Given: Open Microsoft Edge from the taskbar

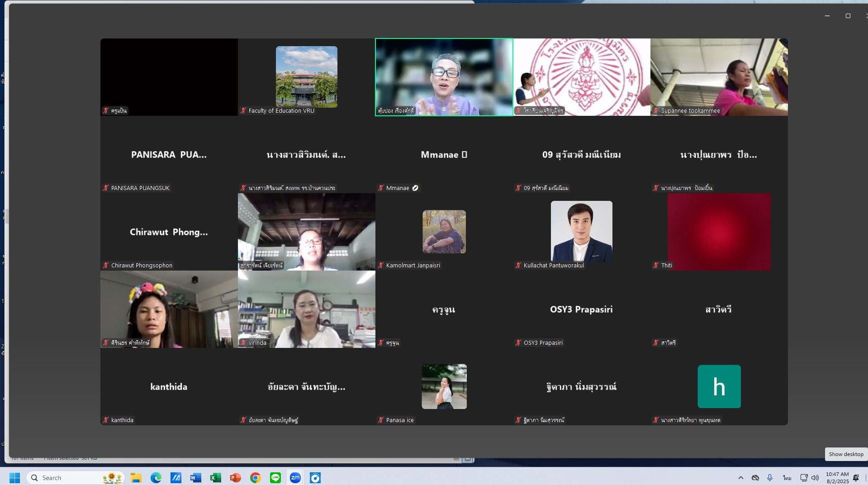Looking at the screenshot, I should pyautogui.click(x=156, y=478).
